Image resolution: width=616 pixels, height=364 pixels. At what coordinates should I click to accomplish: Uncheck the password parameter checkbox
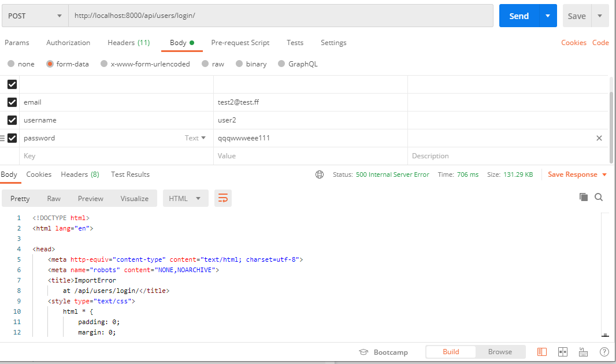(x=12, y=138)
